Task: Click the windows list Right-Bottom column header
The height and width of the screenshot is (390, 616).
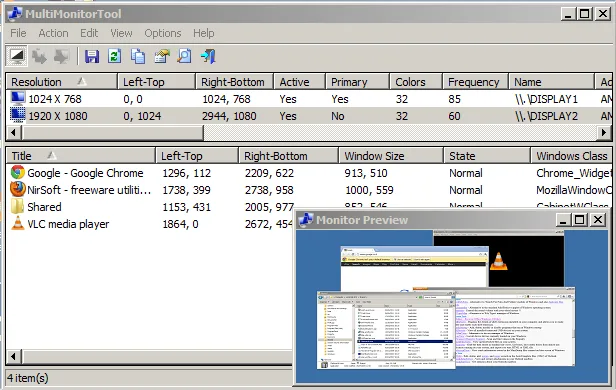Action: (x=288, y=156)
